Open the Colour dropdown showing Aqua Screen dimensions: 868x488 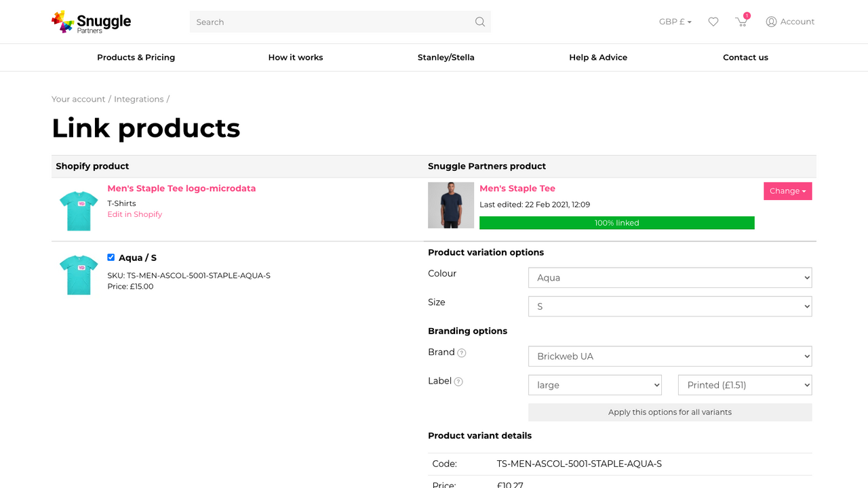669,277
